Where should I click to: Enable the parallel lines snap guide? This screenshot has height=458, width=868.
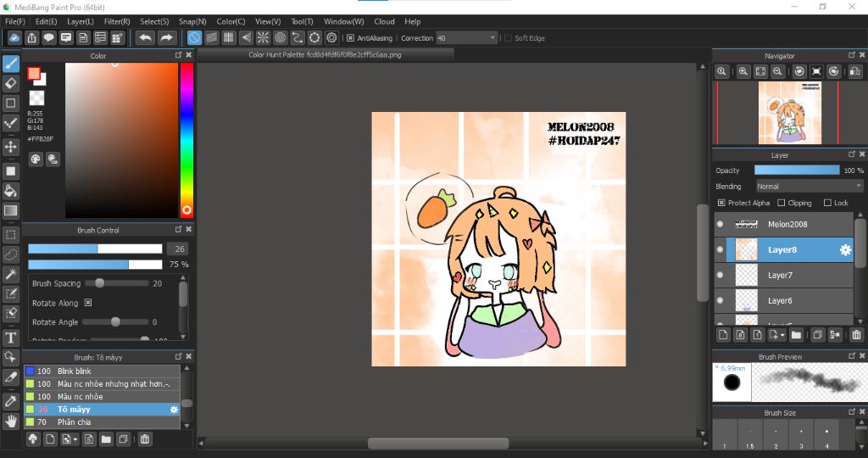[211, 37]
